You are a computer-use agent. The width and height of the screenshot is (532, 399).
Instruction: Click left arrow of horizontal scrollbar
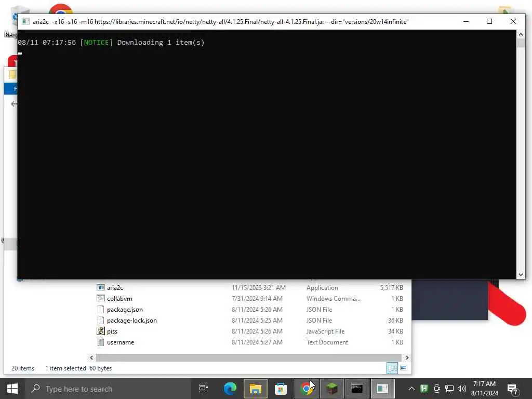point(91,357)
